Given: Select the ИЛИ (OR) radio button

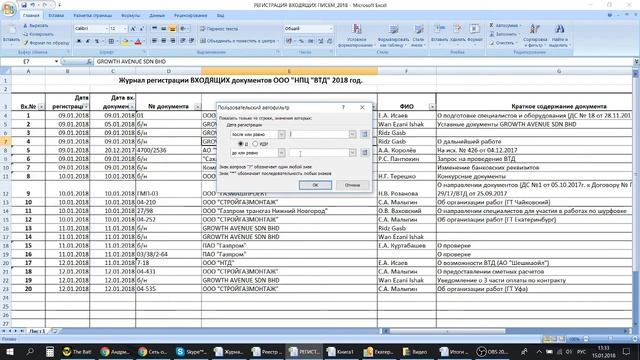Looking at the screenshot, I should pos(255,144).
